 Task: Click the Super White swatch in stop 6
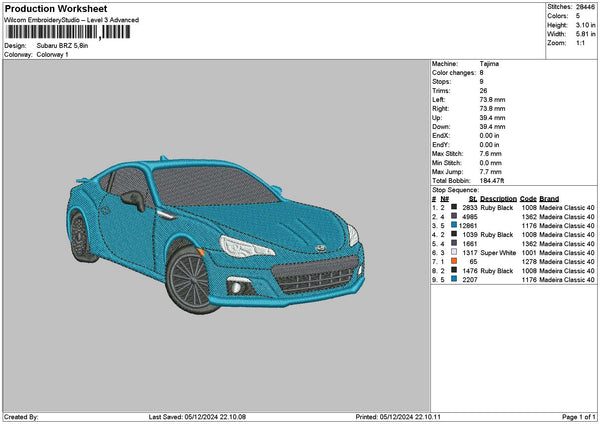tap(452, 252)
